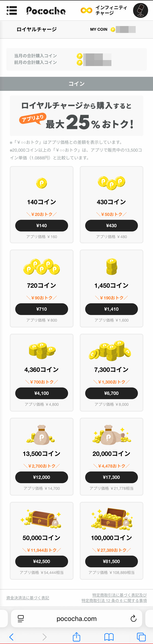Click the Pococha logo
Image resolution: width=153 pixels, height=644 pixels.
click(x=46, y=10)
